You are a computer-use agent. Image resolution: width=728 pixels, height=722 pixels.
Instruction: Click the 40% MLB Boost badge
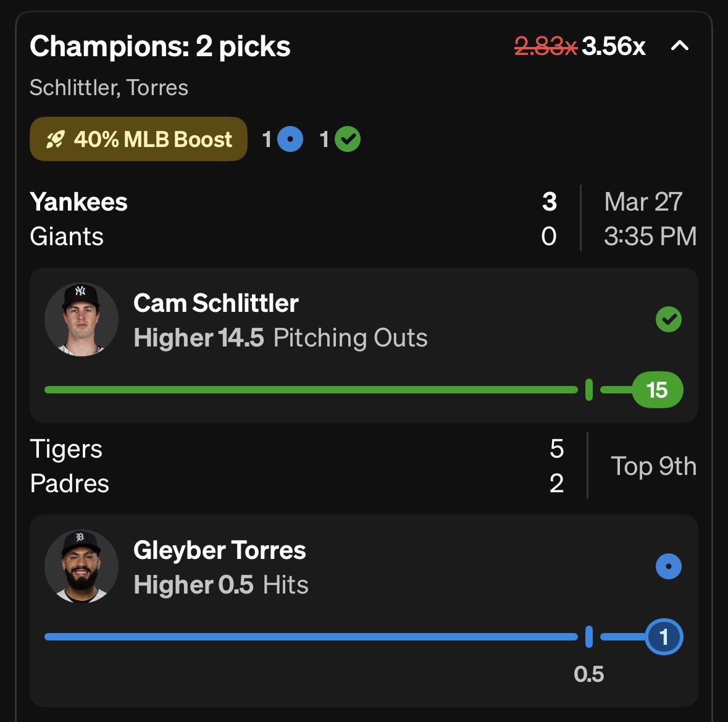point(138,139)
